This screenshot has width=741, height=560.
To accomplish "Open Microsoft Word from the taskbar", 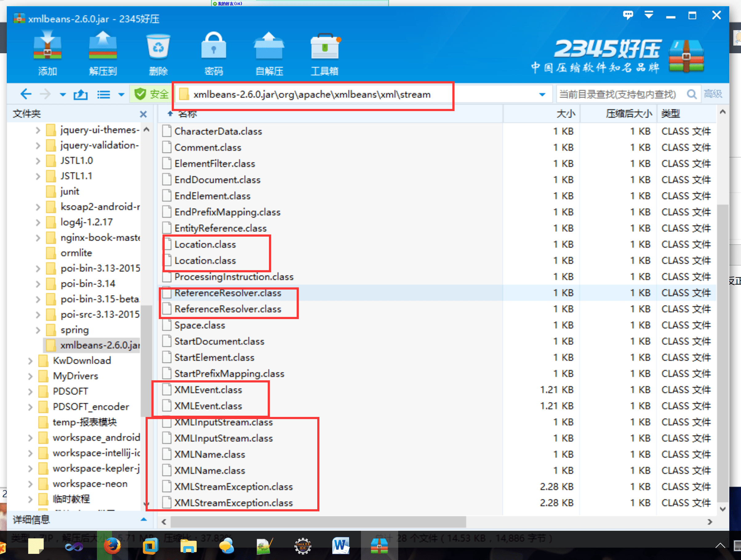I will [x=340, y=545].
